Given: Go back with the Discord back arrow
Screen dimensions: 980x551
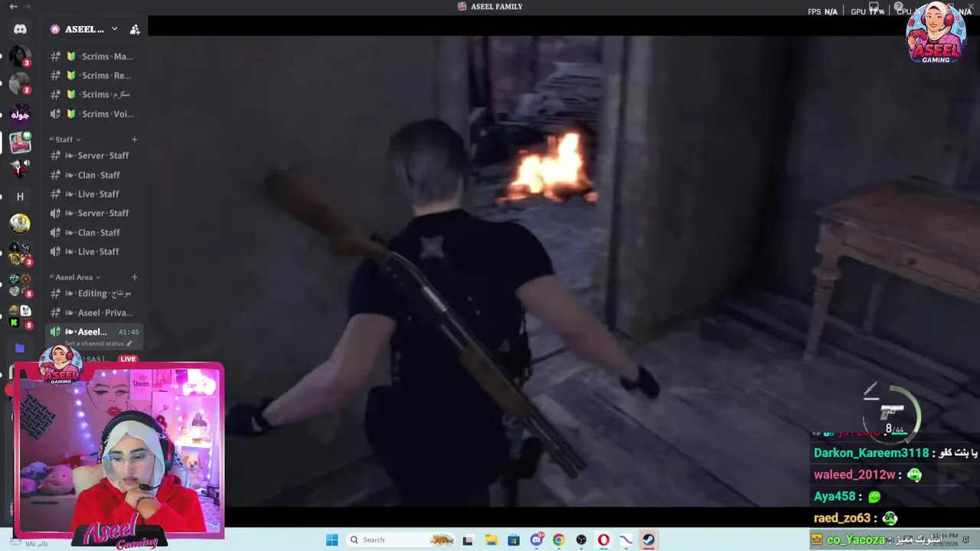Looking at the screenshot, I should 13,6.
